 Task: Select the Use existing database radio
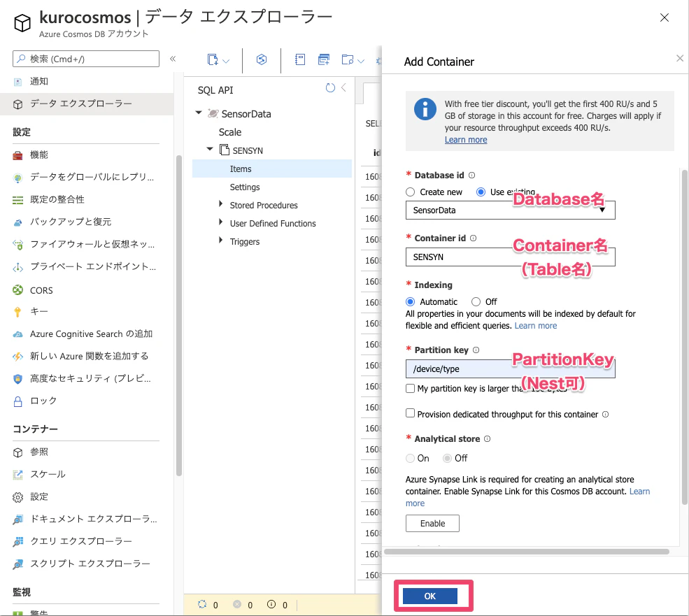pos(481,192)
